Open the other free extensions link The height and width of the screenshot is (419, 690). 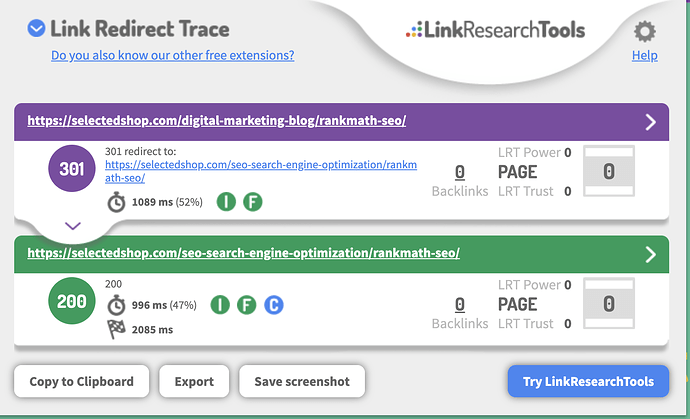click(x=173, y=55)
